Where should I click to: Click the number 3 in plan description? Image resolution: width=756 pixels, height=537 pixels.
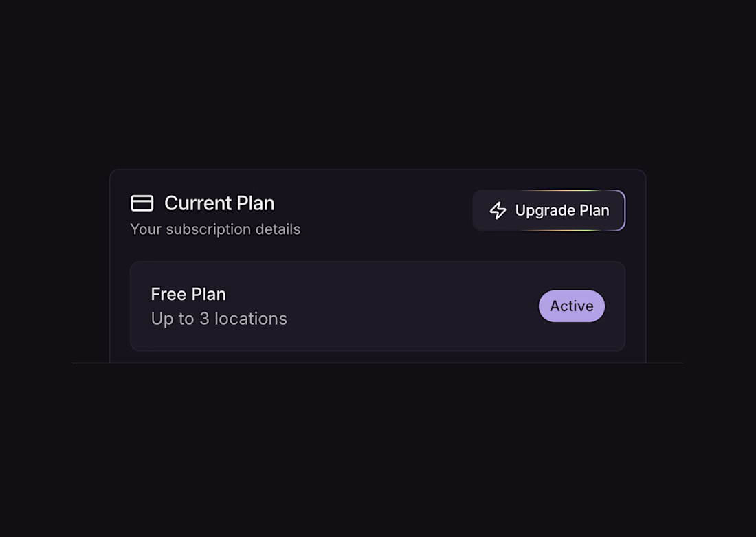coord(204,319)
